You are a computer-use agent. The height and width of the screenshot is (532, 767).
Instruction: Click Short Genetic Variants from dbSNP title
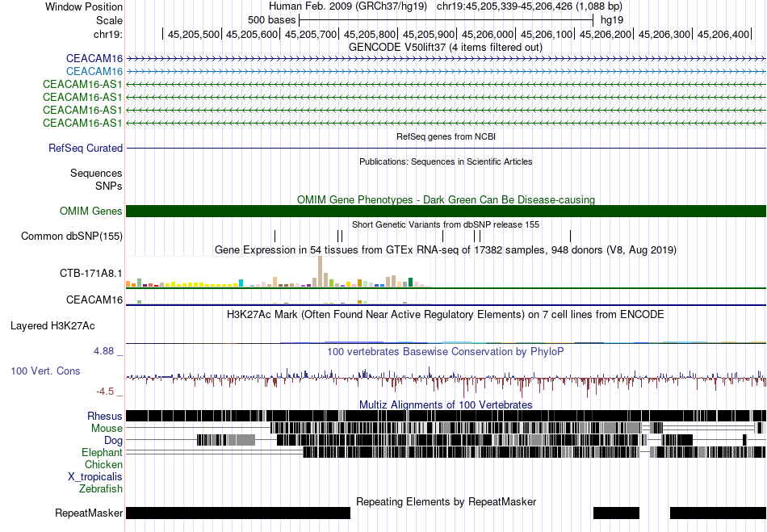[446, 224]
